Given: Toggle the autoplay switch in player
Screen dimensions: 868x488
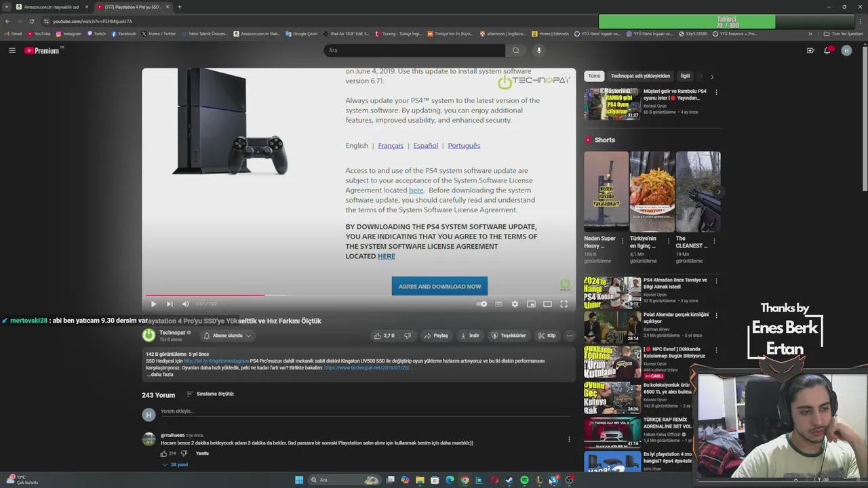Looking at the screenshot, I should 481,304.
